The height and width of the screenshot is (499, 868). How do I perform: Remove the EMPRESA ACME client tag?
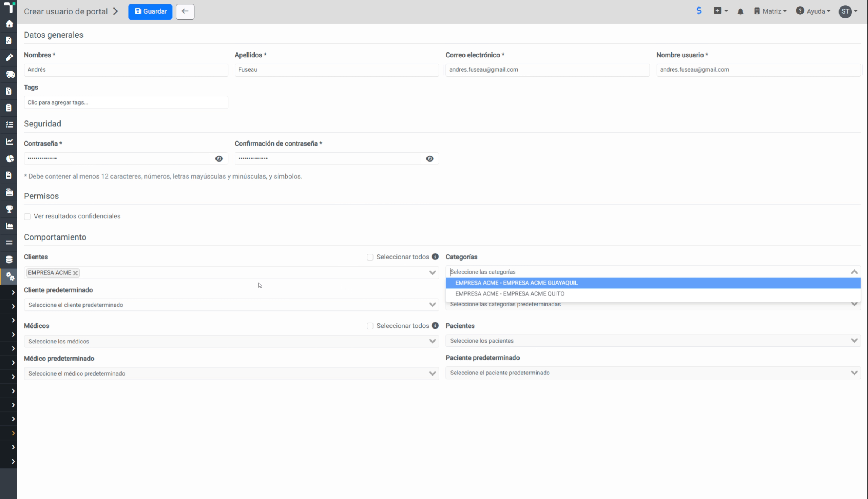point(75,273)
